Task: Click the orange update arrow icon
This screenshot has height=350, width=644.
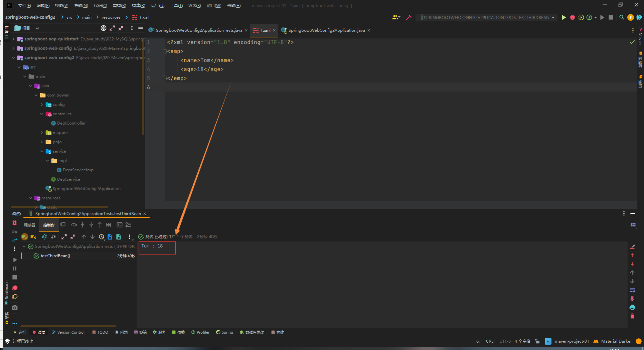Action: (x=630, y=17)
